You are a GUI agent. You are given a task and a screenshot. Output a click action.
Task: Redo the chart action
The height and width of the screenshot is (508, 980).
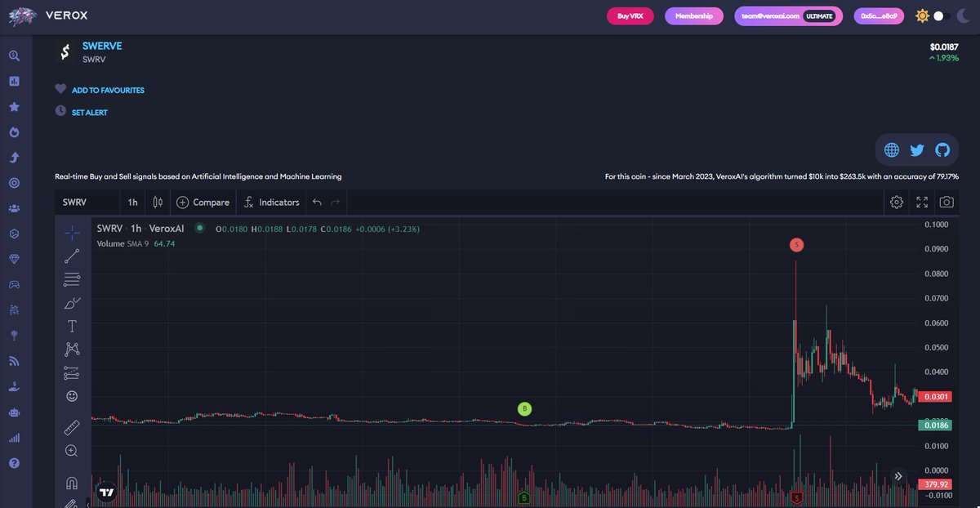pos(336,203)
